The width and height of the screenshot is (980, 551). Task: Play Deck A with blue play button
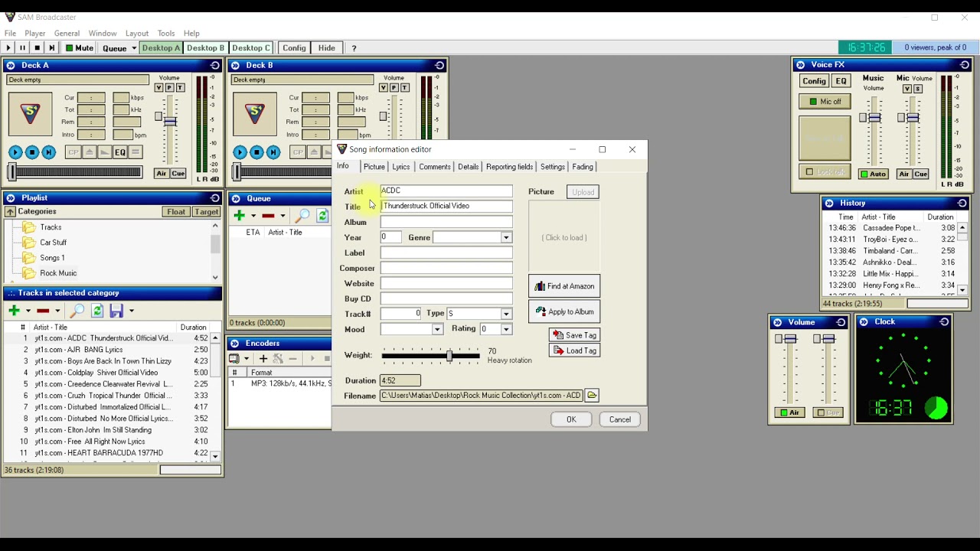[x=15, y=152]
